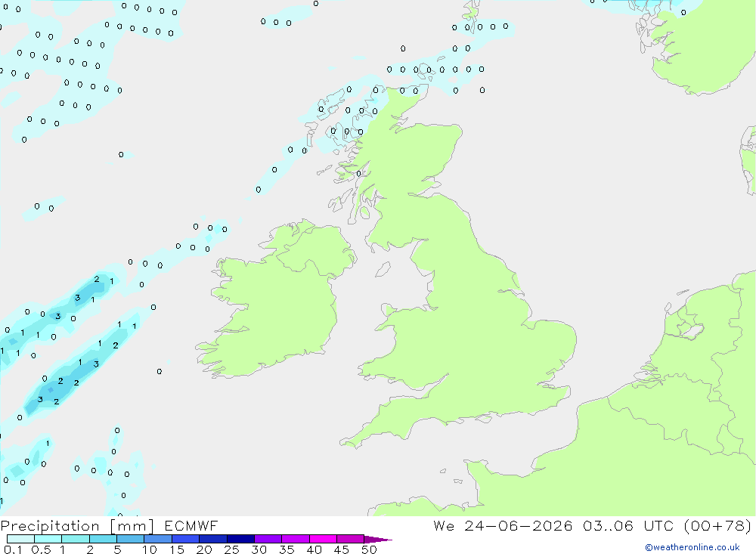Click the '35' legend scale label

click(287, 549)
